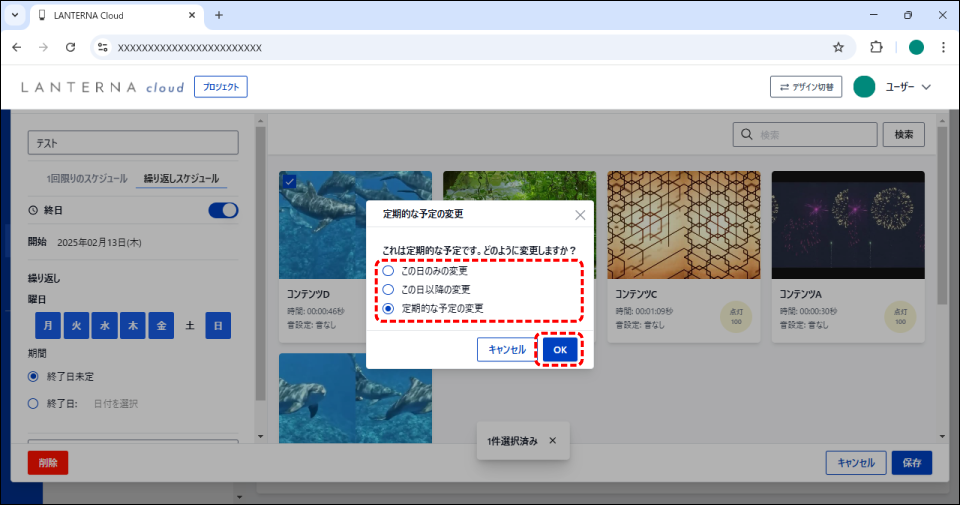The width and height of the screenshot is (960, 505).
Task: Choose the 定期的な予定の変更 radio option
Action: (x=389, y=308)
